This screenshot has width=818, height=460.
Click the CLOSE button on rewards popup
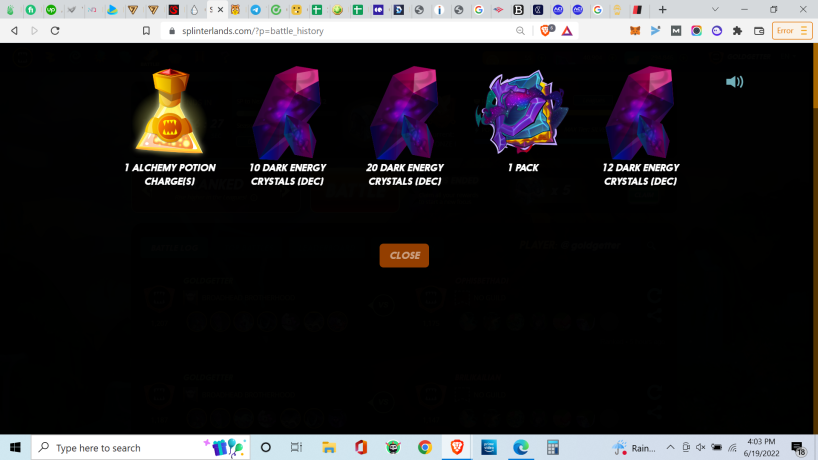(x=404, y=256)
